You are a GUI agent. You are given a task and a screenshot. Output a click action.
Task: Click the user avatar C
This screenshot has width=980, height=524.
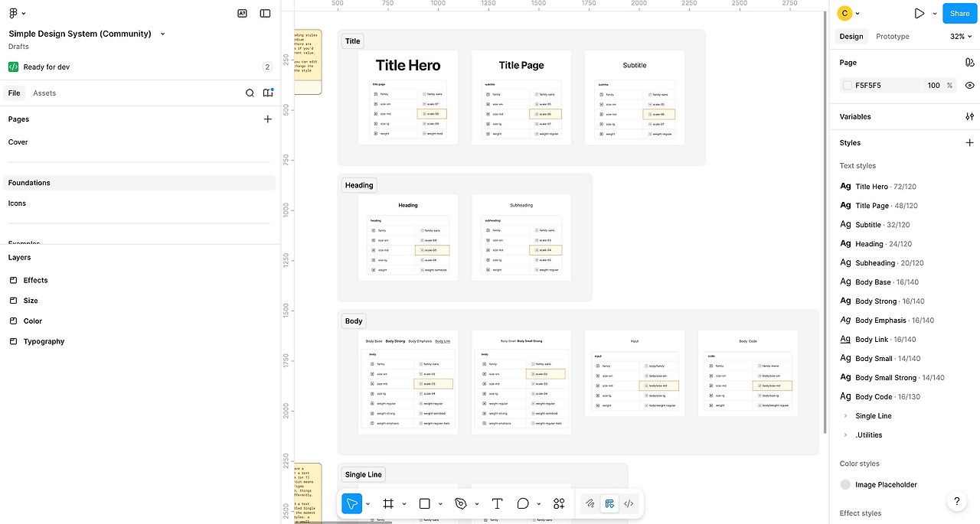[x=844, y=13]
